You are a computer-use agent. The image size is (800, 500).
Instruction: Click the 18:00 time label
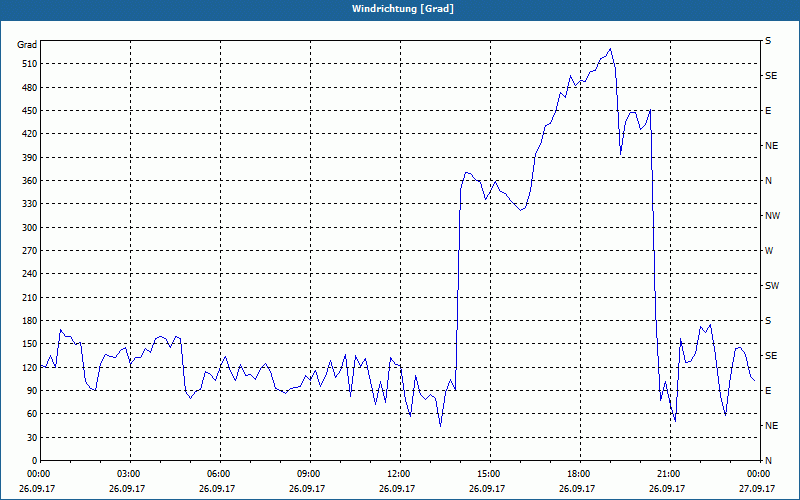click(577, 474)
